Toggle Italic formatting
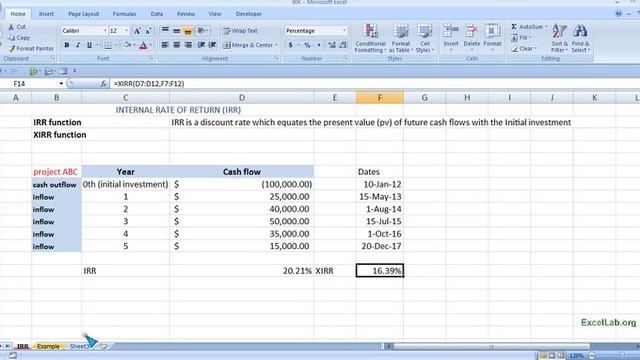 tap(78, 45)
